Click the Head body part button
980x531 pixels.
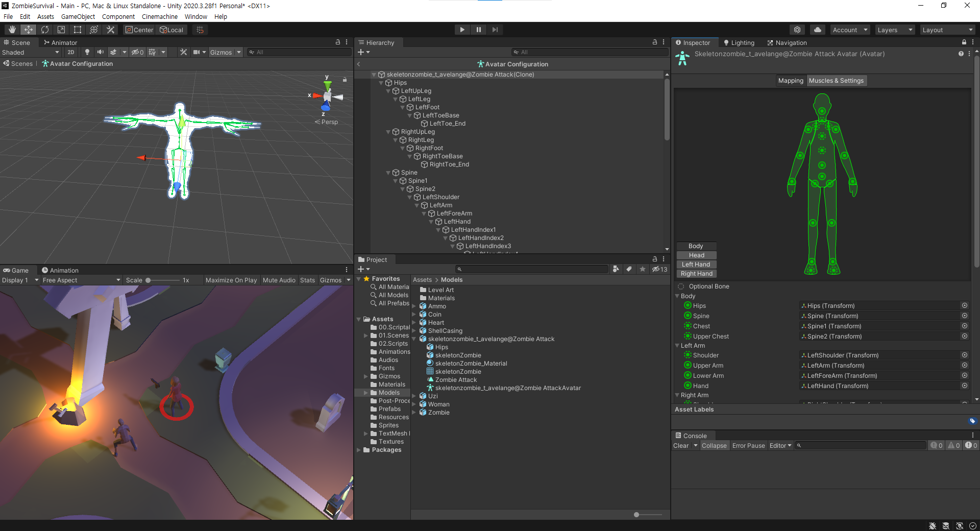coord(696,255)
